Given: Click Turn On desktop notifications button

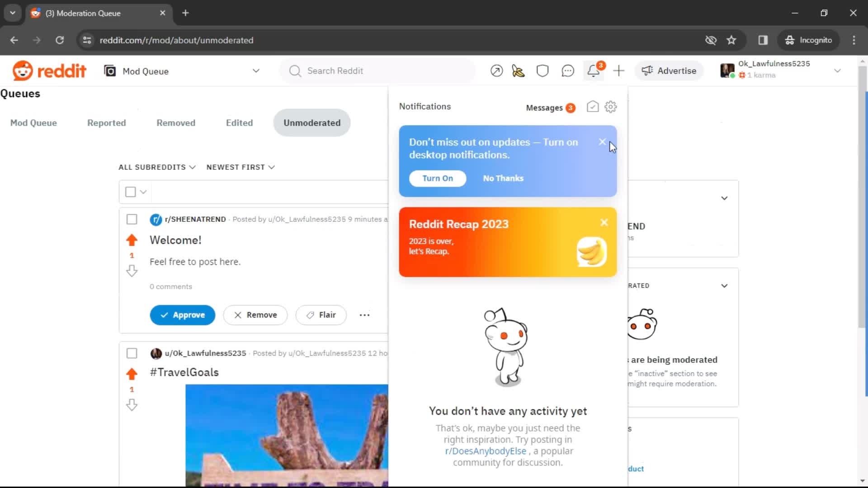Looking at the screenshot, I should (438, 178).
